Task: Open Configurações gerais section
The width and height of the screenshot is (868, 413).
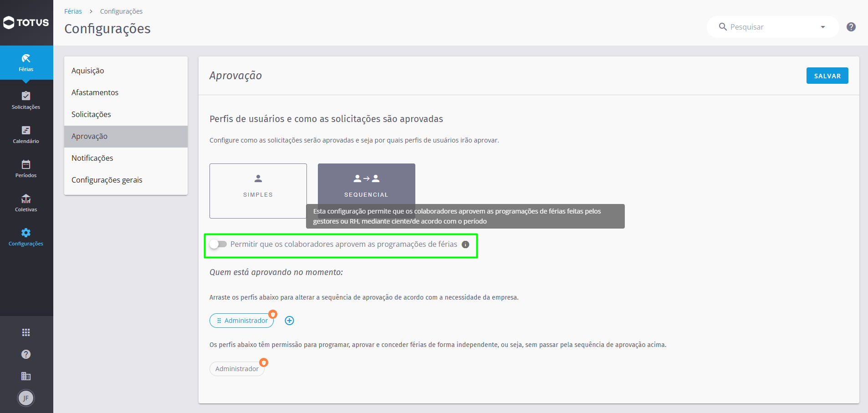Action: point(126,180)
